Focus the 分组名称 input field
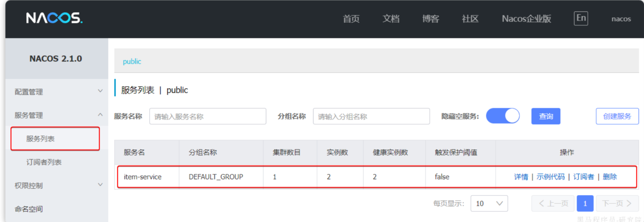The height and width of the screenshot is (222, 644). coord(371,116)
